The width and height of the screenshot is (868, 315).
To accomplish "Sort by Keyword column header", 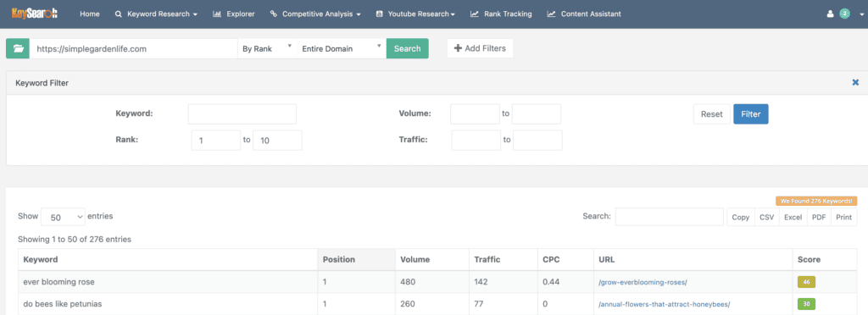I will 169,260.
